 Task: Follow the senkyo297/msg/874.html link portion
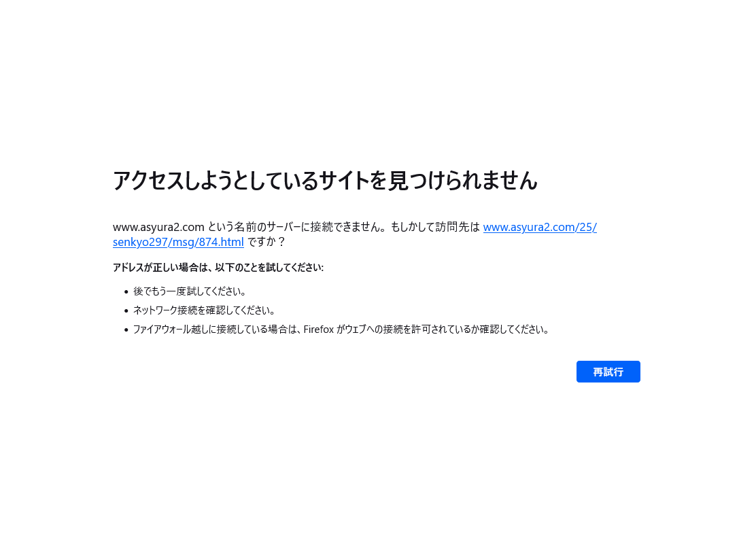(178, 242)
